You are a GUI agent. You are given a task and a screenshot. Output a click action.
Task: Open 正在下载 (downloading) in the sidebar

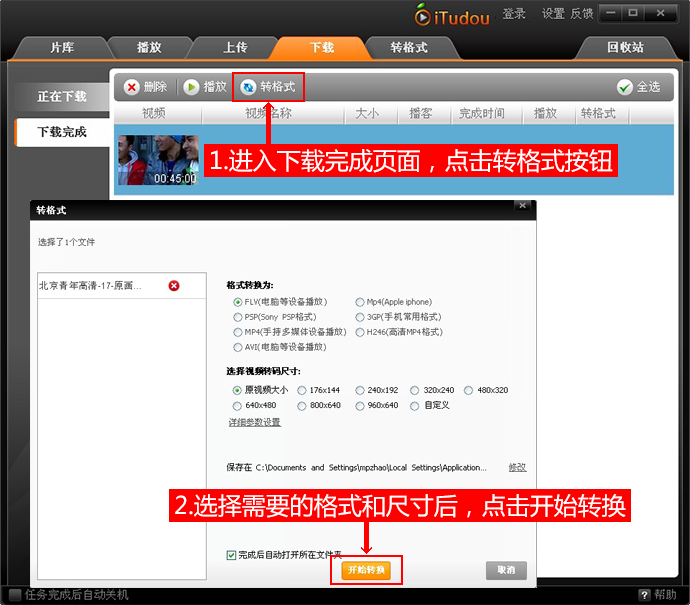point(62,97)
